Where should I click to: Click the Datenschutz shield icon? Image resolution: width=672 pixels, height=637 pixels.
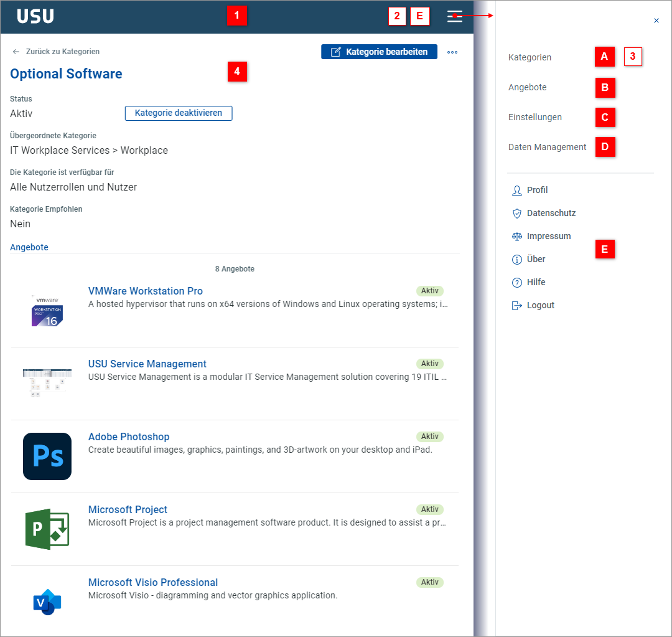[517, 213]
